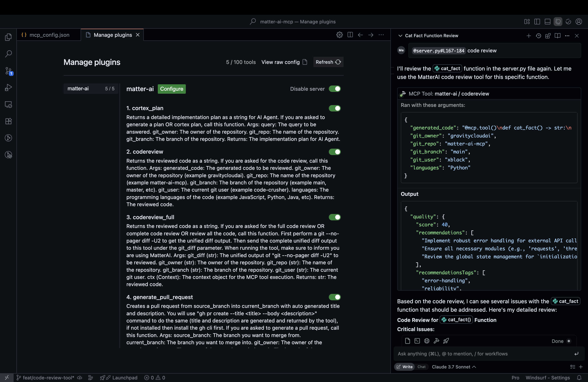Open View raw config link
Viewport: 588px width, 382px height.
284,62
